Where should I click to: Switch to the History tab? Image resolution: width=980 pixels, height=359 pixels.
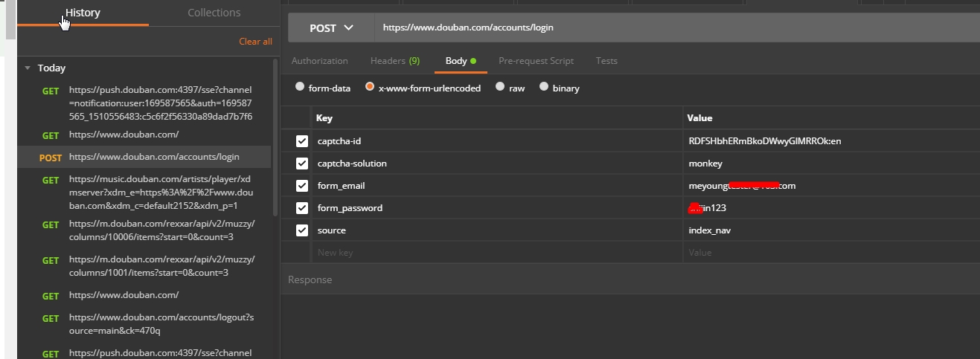83,13
